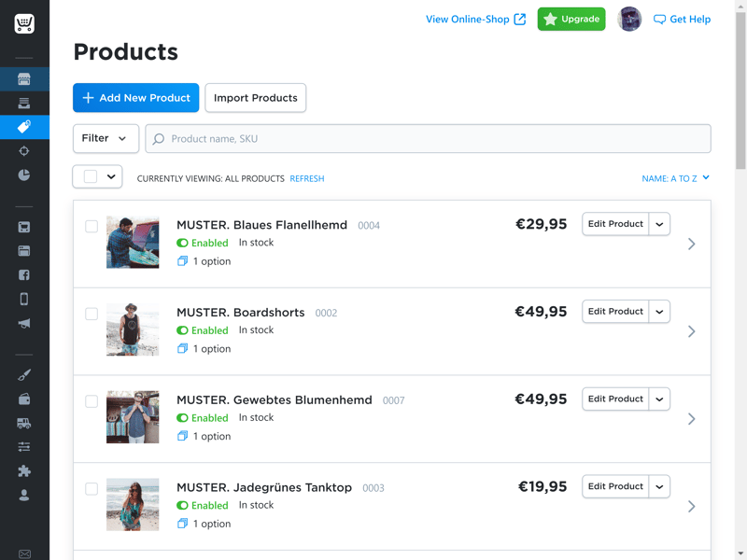Tick the Boardshorts product checkbox
The image size is (747, 560).
click(x=92, y=314)
